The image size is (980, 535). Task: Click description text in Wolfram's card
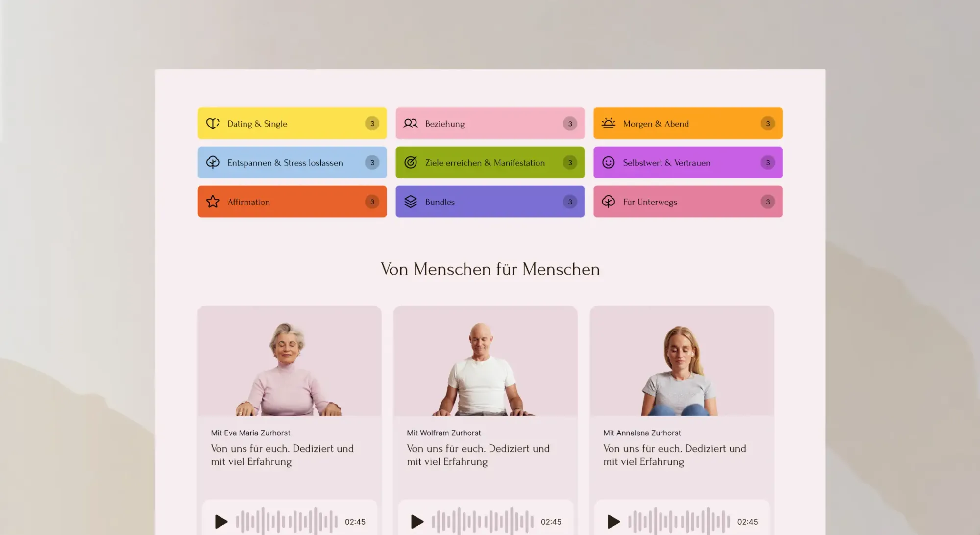coord(478,455)
